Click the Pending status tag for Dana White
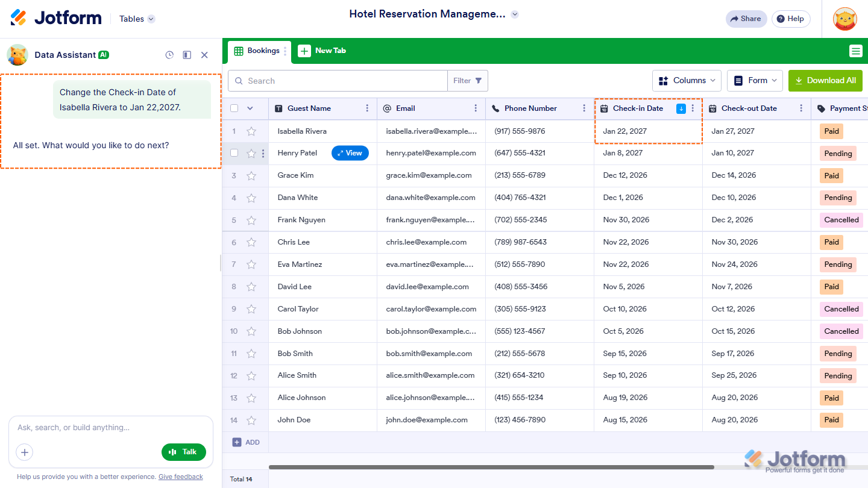This screenshot has width=868, height=488. (x=838, y=198)
